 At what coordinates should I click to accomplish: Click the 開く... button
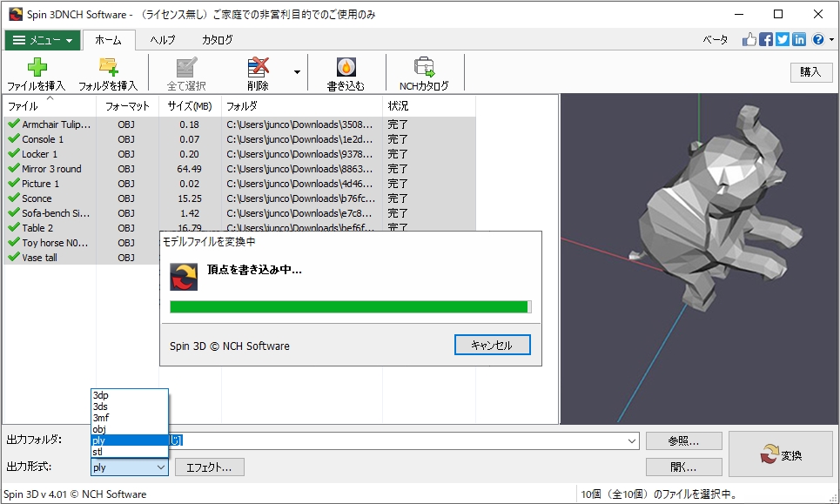click(683, 467)
